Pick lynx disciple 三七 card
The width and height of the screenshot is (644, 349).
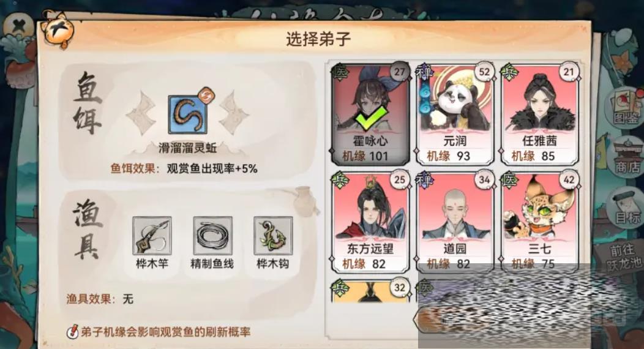click(540, 222)
